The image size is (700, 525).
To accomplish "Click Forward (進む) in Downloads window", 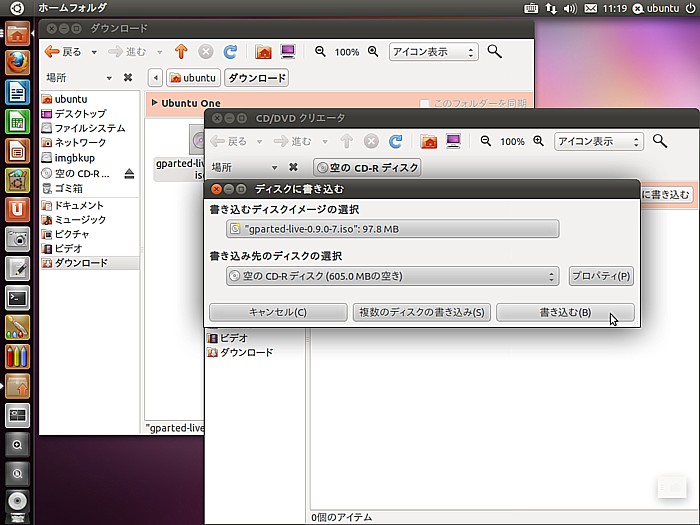I will 127,52.
